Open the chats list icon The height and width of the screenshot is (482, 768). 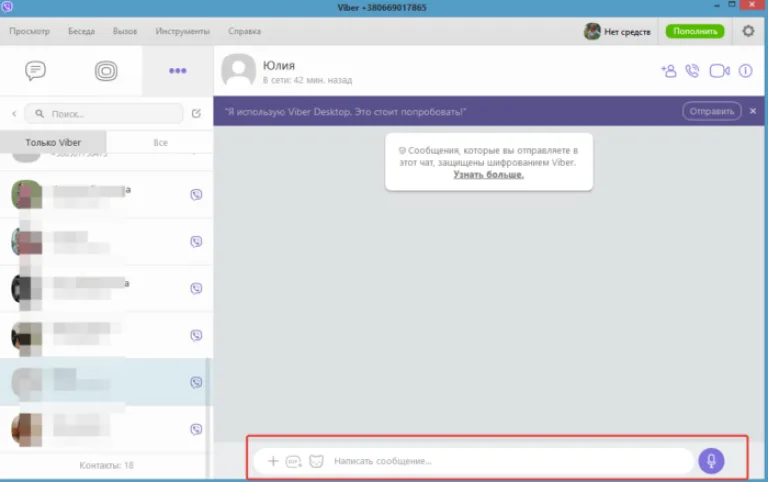35,71
